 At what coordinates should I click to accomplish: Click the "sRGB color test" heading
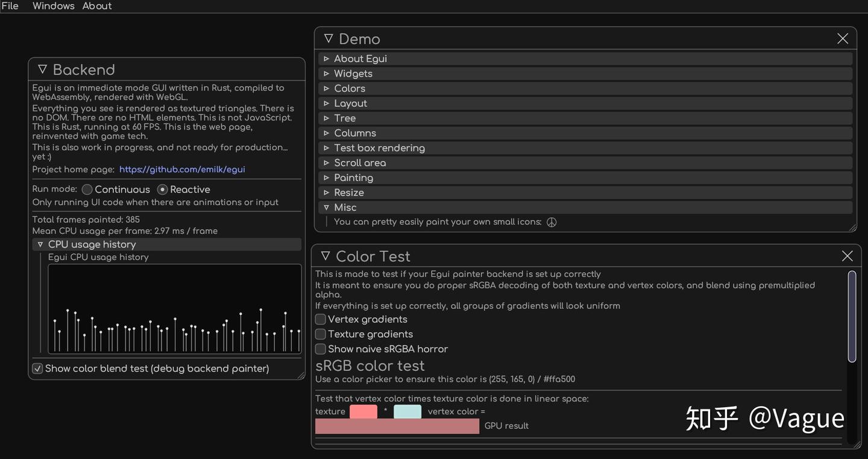(370, 366)
